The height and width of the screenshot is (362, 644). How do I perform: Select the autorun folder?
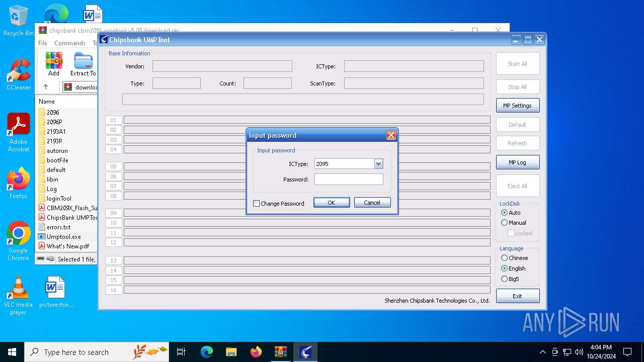coord(57,151)
